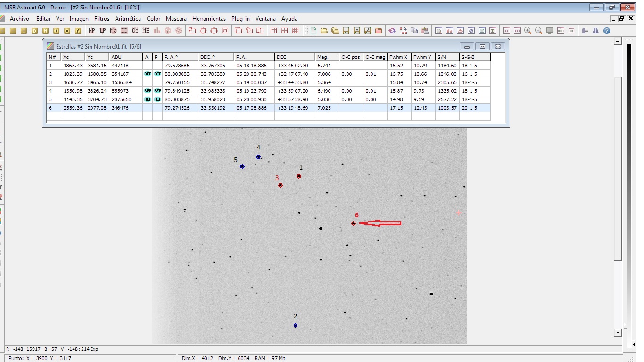Toggle REF in column A for star 2
644x362 pixels.
(147, 74)
